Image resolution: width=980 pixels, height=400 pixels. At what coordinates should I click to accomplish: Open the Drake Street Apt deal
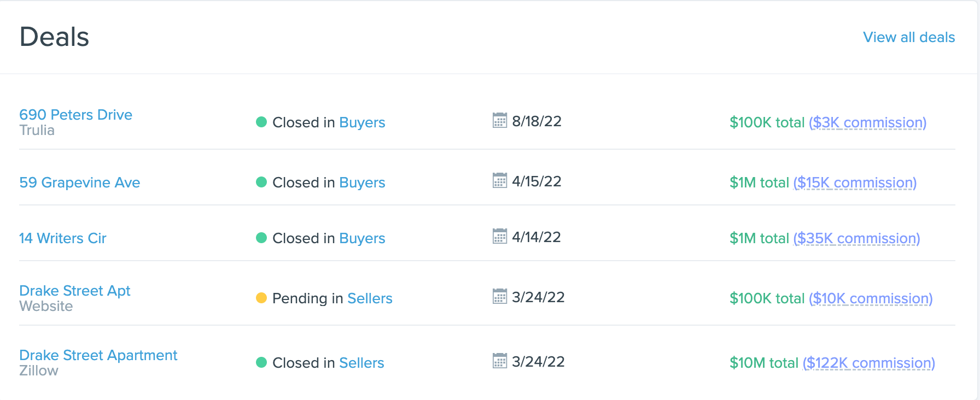[x=74, y=291]
